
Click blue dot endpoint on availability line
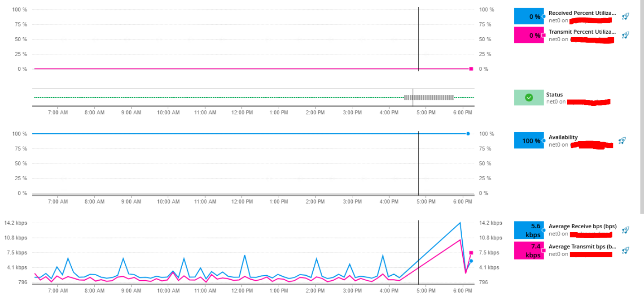[x=468, y=134]
